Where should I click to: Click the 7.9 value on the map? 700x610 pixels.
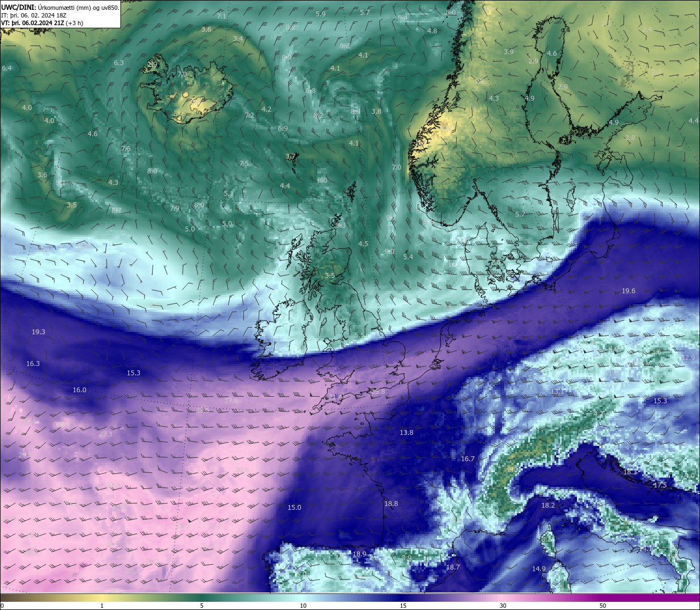[174, 208]
